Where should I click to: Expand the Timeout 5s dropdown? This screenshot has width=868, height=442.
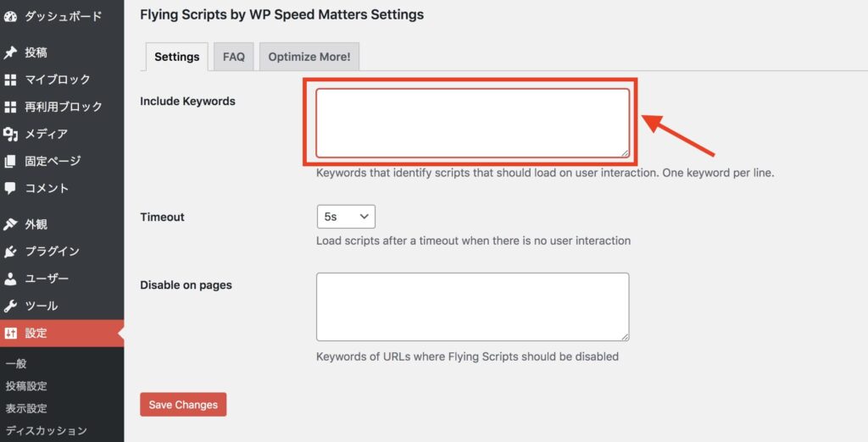[x=346, y=217]
